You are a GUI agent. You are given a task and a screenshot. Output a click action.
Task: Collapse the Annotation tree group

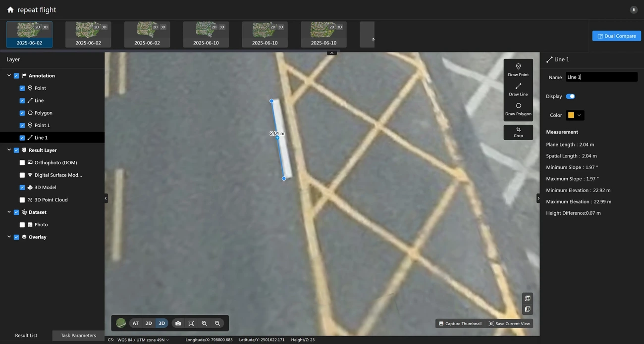pos(9,76)
